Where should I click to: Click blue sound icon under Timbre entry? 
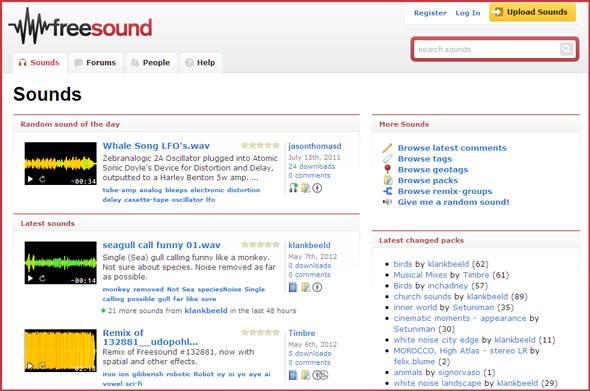pyautogui.click(x=293, y=375)
